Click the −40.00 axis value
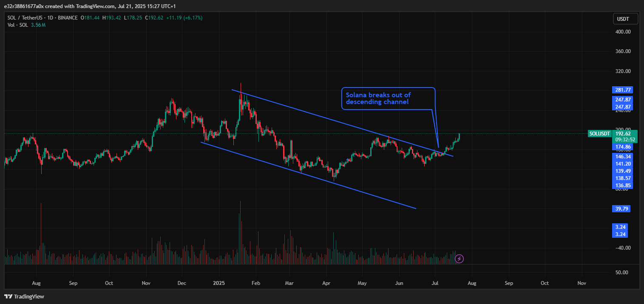 pos(623,248)
